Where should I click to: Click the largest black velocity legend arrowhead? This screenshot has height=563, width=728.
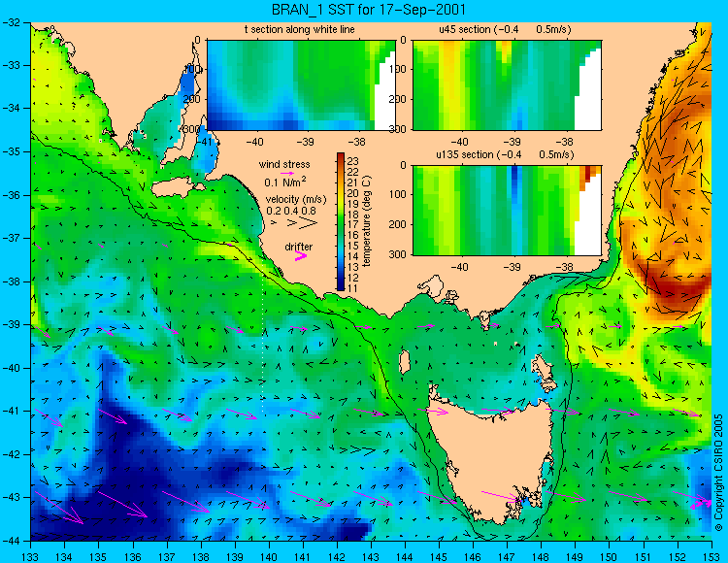(x=309, y=223)
